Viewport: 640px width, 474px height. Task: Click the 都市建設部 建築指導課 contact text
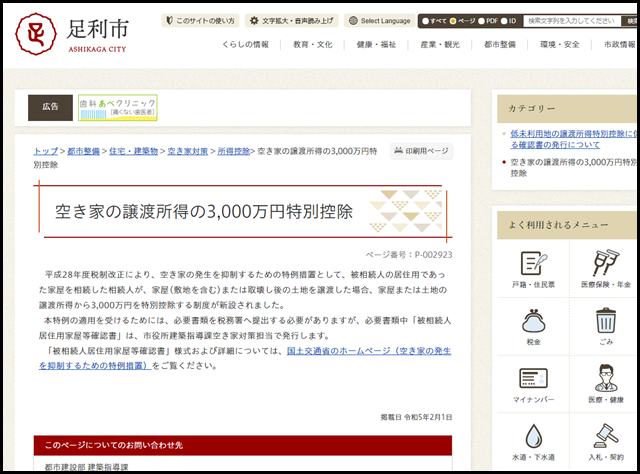point(86,467)
